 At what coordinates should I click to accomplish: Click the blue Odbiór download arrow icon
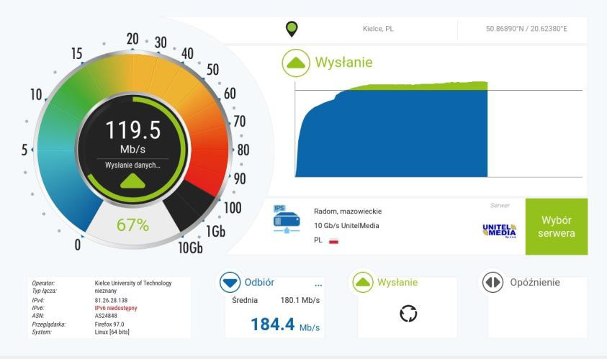[x=230, y=282]
